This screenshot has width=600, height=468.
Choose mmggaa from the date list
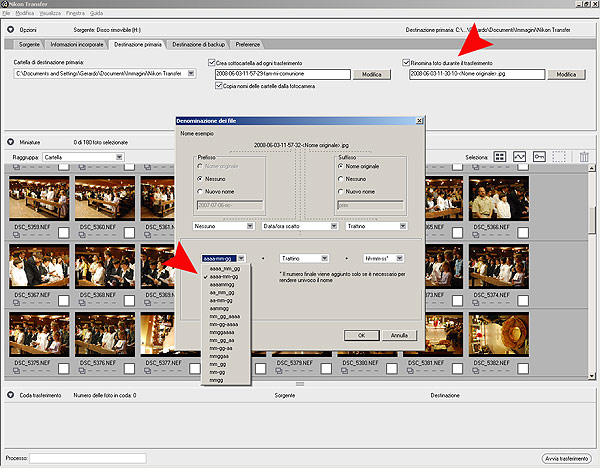pyautogui.click(x=219, y=356)
